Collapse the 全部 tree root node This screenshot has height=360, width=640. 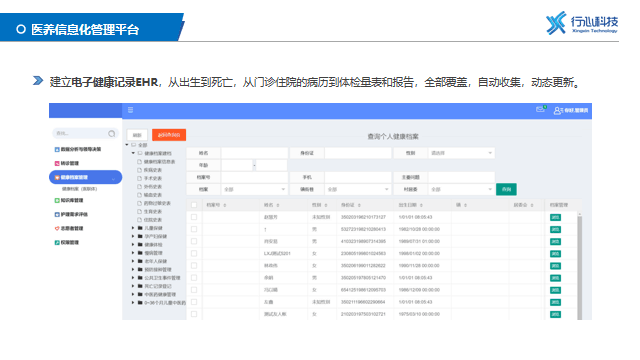pyautogui.click(x=127, y=145)
